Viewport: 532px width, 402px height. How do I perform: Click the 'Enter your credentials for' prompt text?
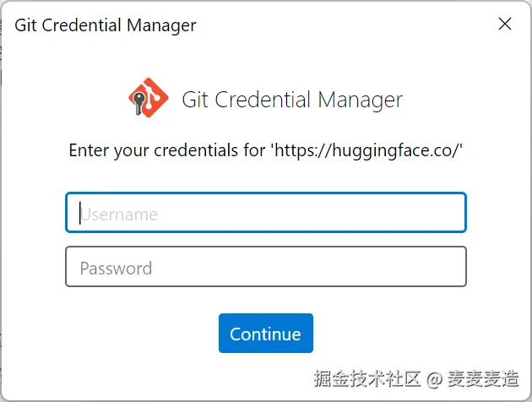(167, 150)
